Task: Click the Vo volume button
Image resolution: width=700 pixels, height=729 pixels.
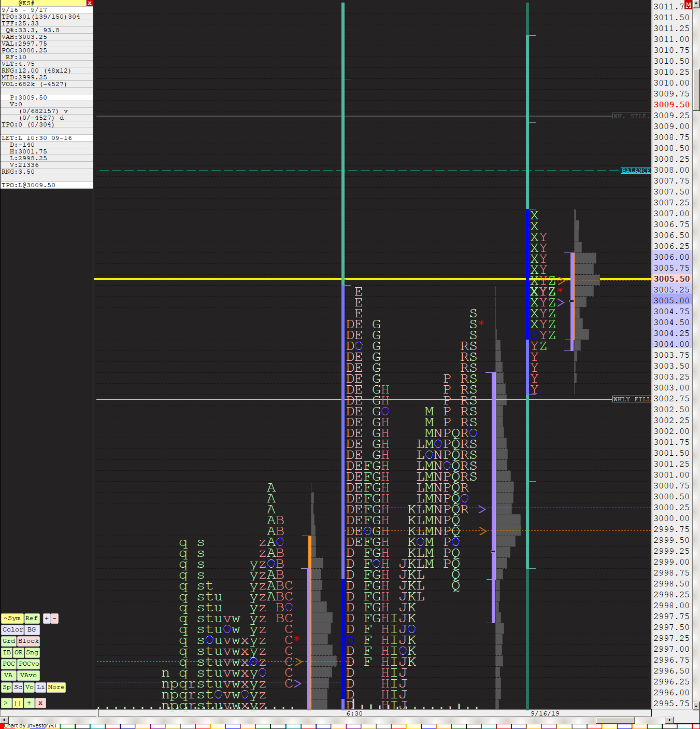Action: [30, 687]
